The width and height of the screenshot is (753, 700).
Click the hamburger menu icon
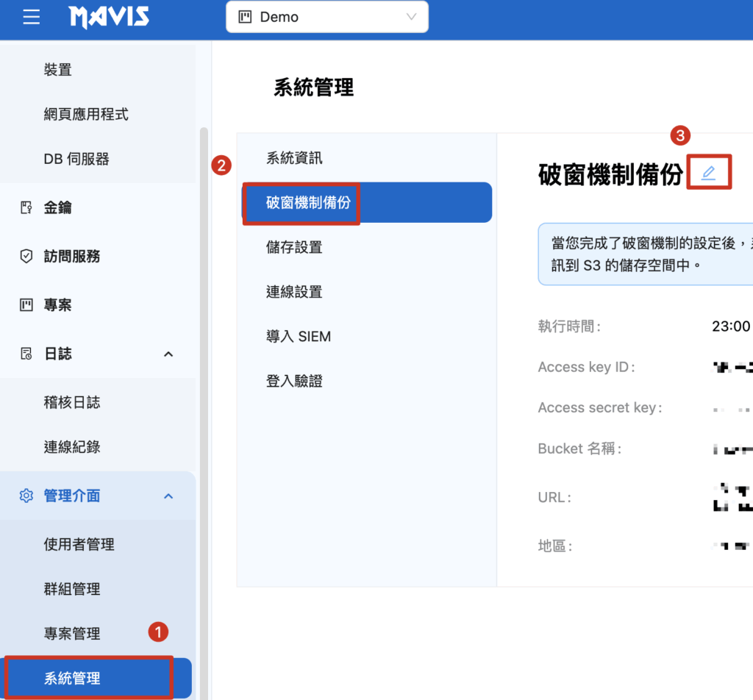(x=31, y=17)
